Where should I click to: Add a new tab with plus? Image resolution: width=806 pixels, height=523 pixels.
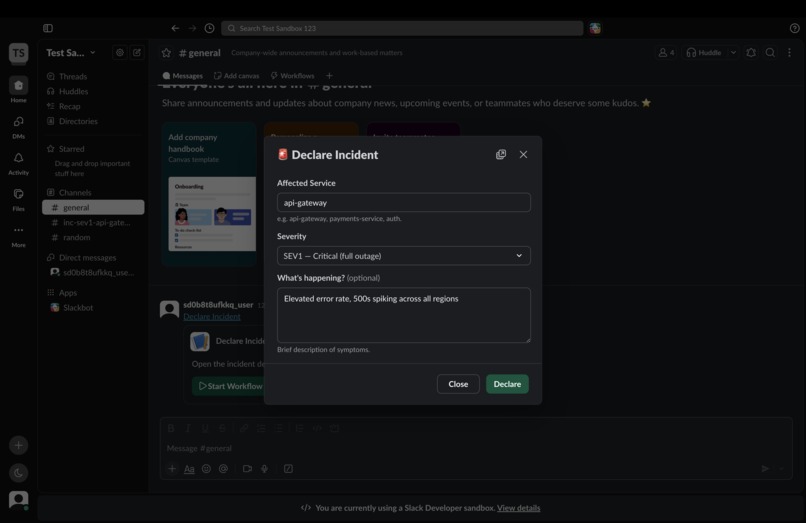[329, 76]
